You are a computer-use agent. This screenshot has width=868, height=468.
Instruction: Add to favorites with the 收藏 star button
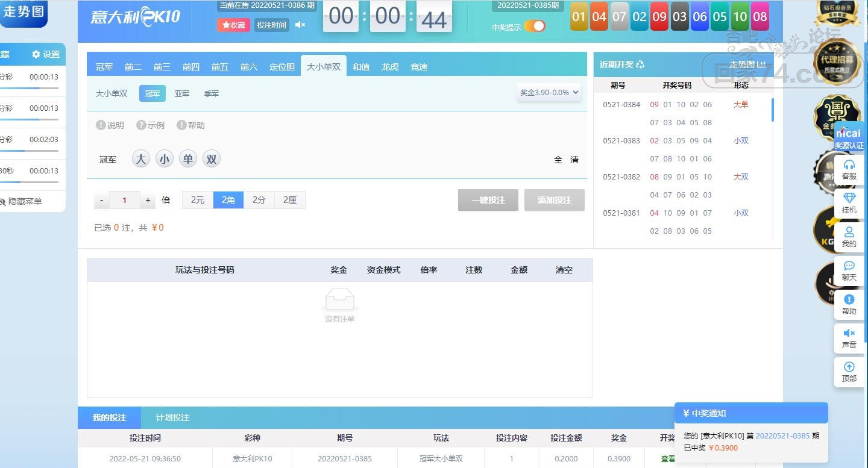point(233,25)
